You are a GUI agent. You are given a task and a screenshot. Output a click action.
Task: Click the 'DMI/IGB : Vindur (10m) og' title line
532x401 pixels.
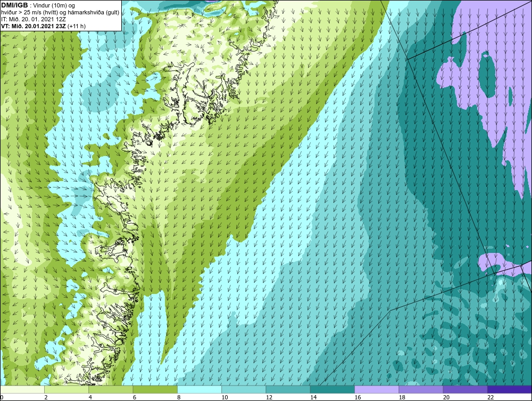(38, 5)
